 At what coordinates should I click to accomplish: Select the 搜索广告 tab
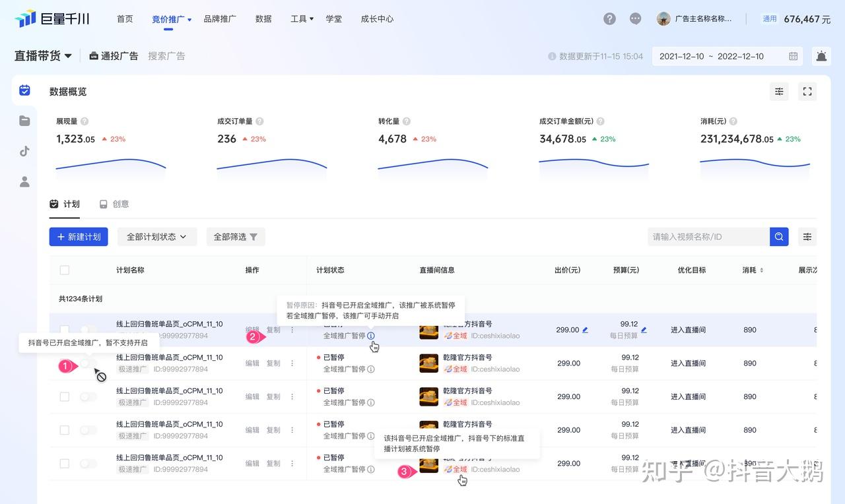166,56
